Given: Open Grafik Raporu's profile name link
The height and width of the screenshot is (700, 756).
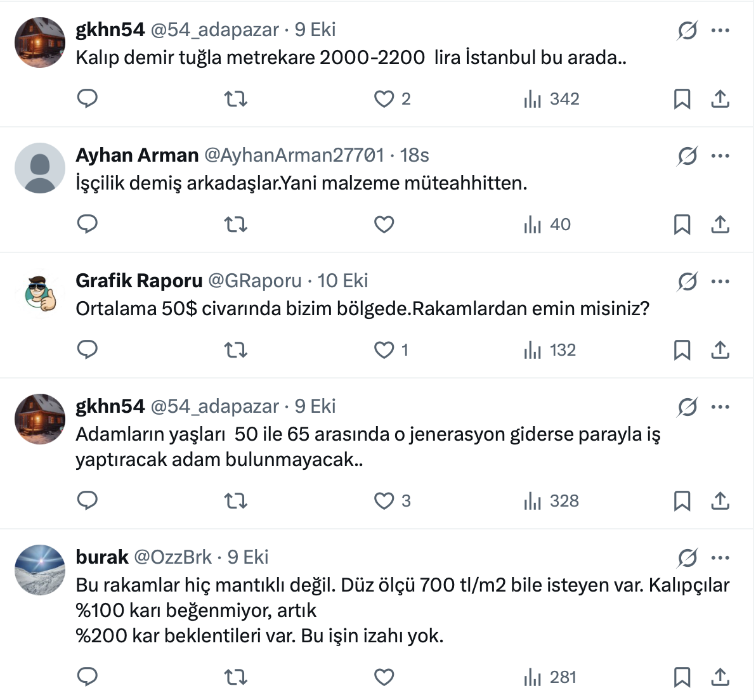Looking at the screenshot, I should (139, 281).
